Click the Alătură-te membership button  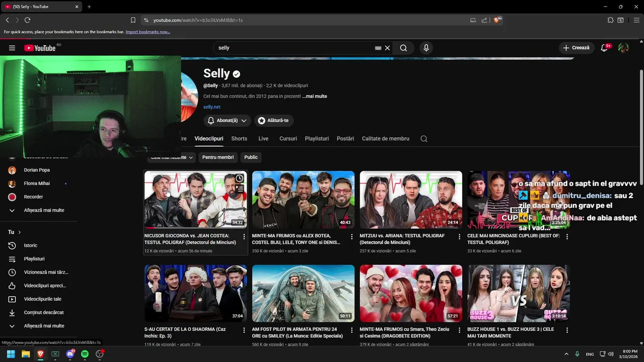tap(274, 121)
